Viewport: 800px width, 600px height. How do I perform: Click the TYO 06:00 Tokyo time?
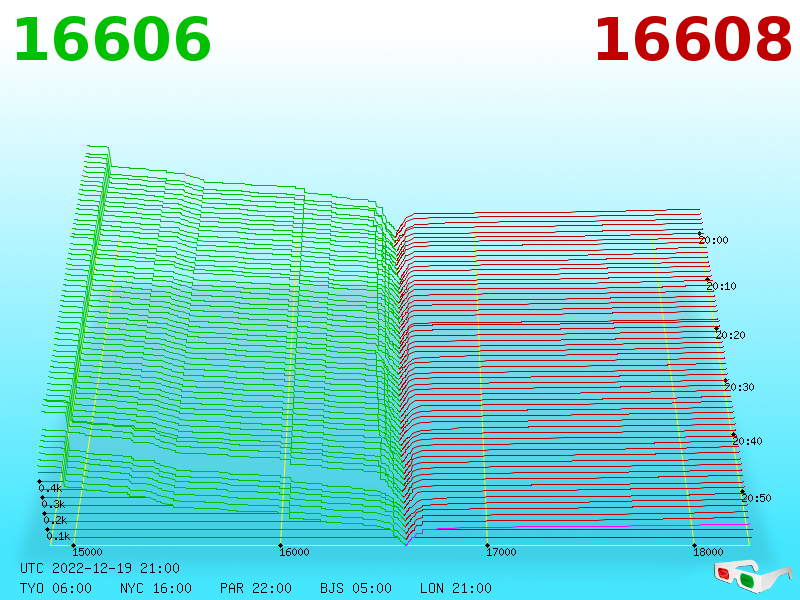(x=56, y=588)
